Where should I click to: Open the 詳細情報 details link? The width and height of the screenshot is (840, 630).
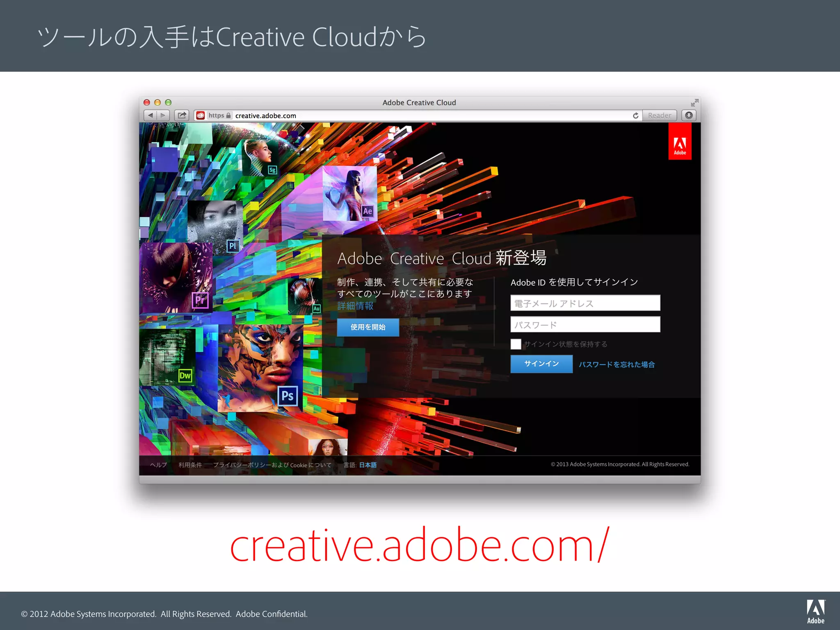pyautogui.click(x=355, y=306)
